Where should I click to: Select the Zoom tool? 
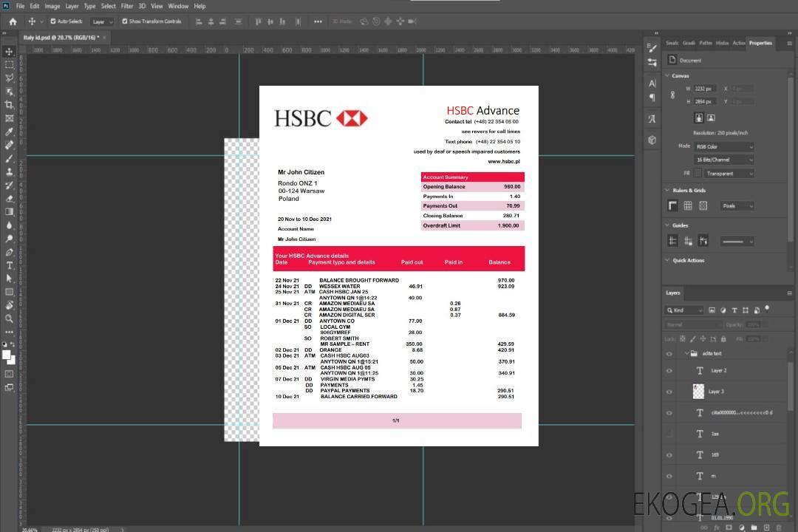(x=9, y=318)
